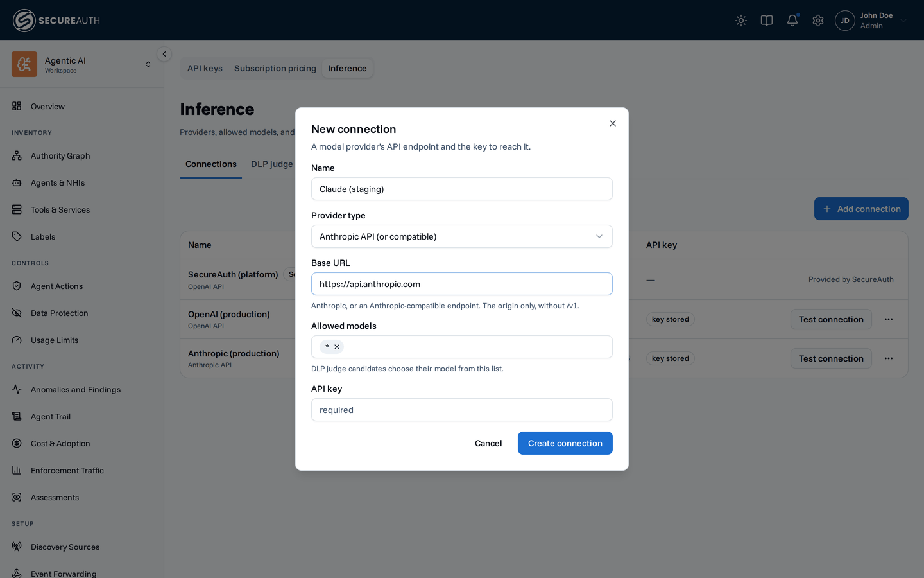The width and height of the screenshot is (924, 578).
Task: Open more options for Anthropic (production)
Action: 889,358
